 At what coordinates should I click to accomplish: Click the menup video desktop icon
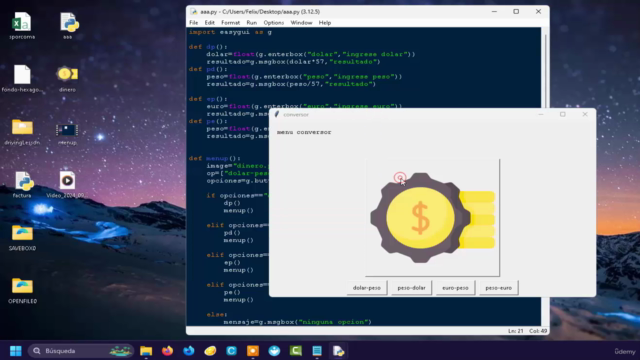pyautogui.click(x=67, y=134)
